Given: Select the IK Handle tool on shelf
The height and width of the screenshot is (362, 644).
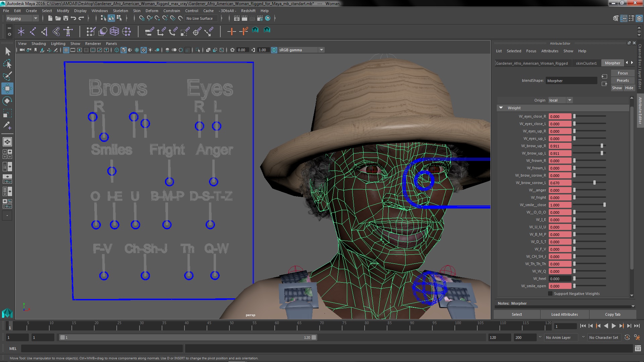Looking at the screenshot, I should (45, 32).
